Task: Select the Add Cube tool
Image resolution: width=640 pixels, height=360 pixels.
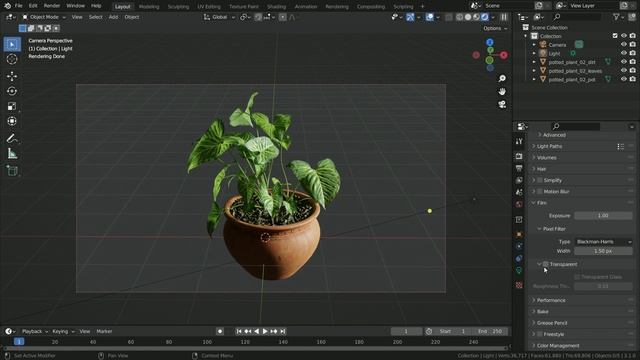Action: [12, 171]
